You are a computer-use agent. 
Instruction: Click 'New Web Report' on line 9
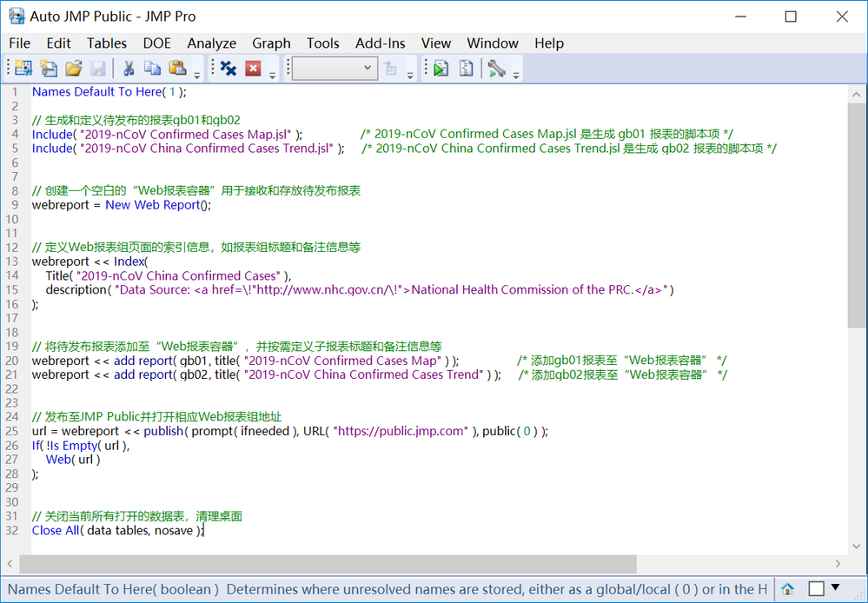153,205
